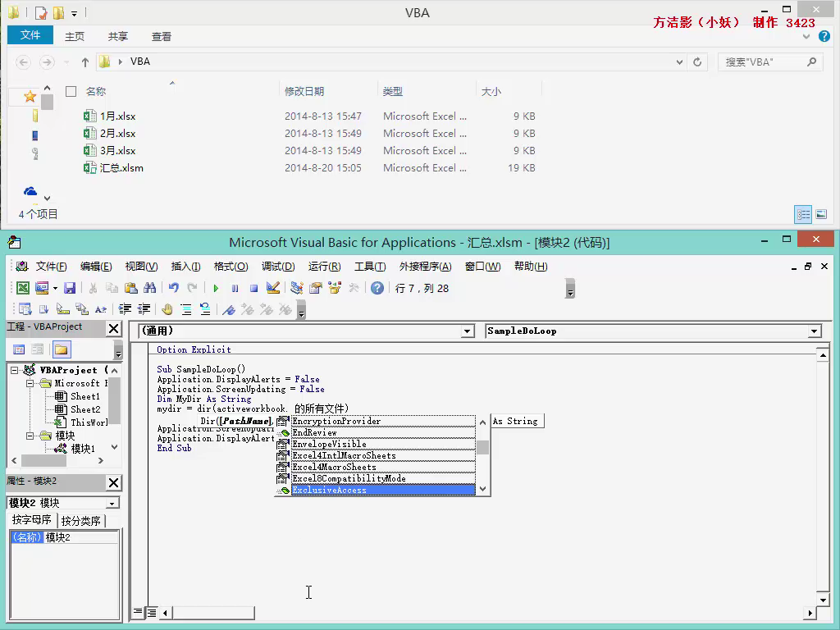
Task: Open the 查看 tab in Explorer ribbon
Action: click(162, 36)
